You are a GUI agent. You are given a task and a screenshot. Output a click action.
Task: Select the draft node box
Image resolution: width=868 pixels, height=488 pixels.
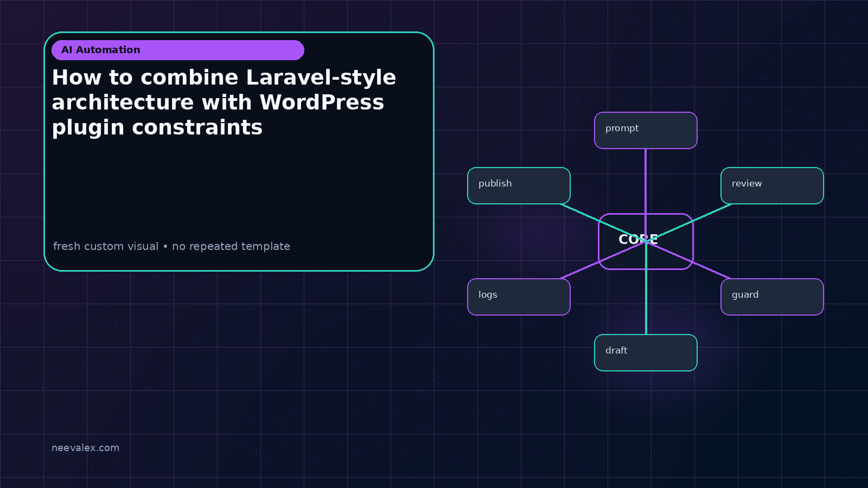(x=646, y=352)
